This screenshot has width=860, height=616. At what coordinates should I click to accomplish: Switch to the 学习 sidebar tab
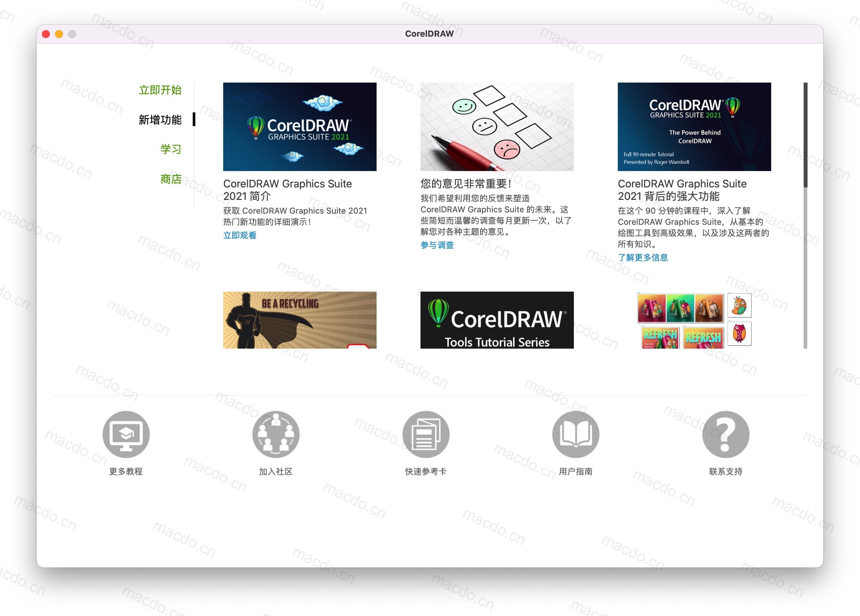(x=171, y=149)
